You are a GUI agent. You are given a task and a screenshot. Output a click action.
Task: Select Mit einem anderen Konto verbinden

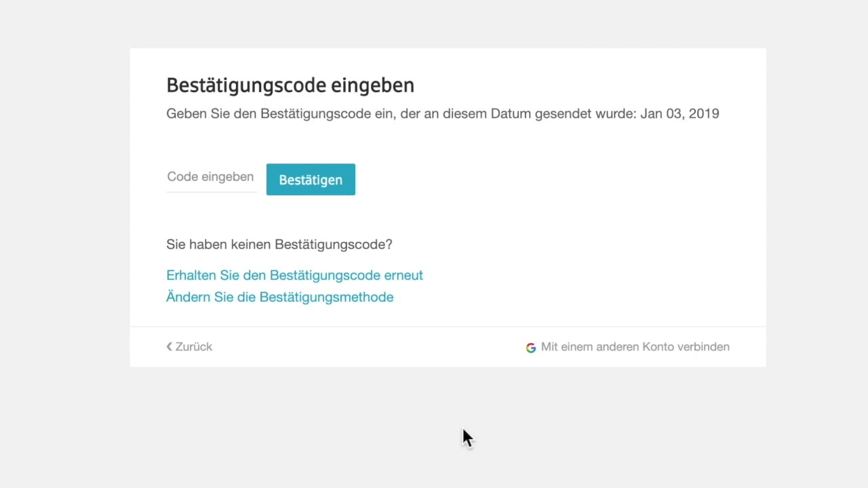pos(628,347)
